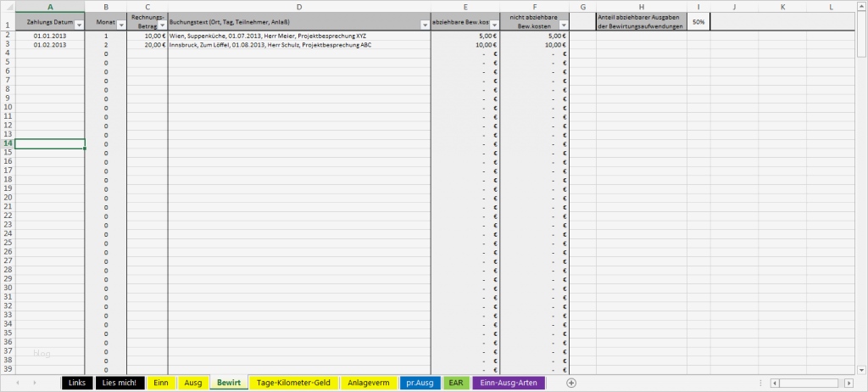Switch to the Lies mich! sheet tab
Viewport: 868px width, 392px height.
coord(120,383)
